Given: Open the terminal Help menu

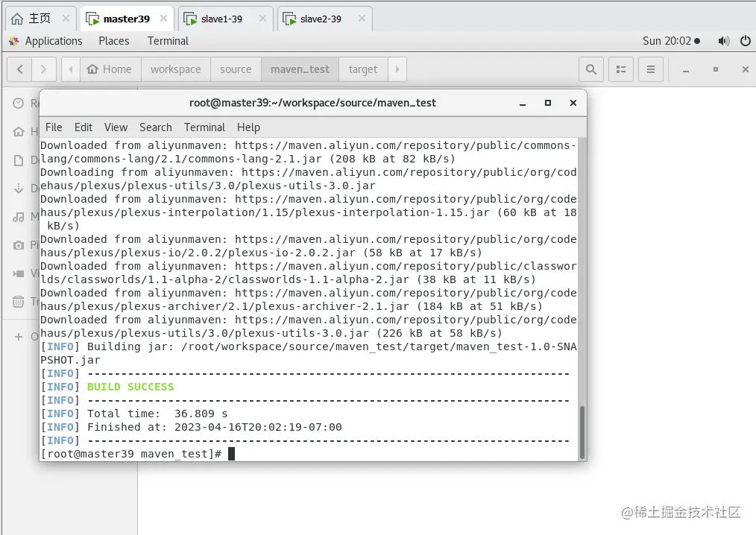Looking at the screenshot, I should click(x=248, y=127).
